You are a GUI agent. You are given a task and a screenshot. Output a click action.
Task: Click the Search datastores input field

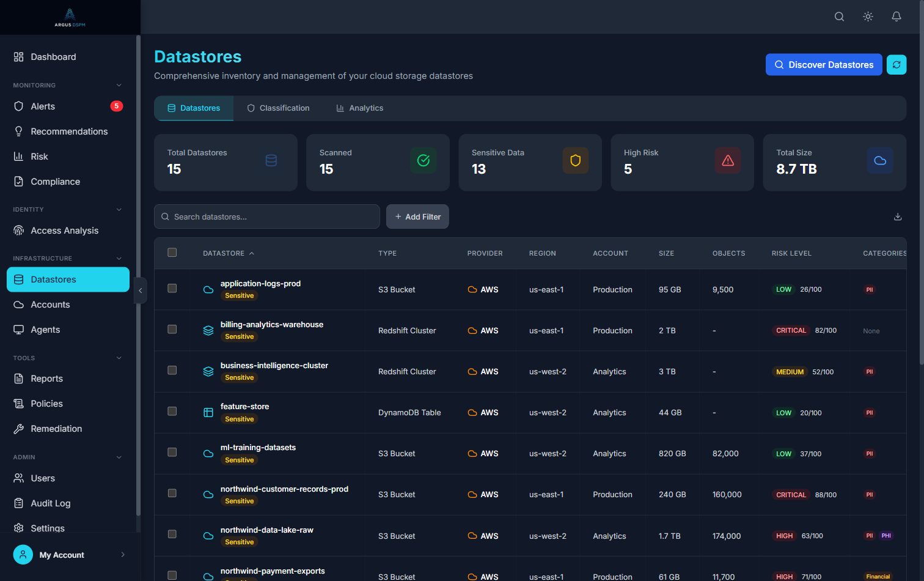[x=267, y=216]
